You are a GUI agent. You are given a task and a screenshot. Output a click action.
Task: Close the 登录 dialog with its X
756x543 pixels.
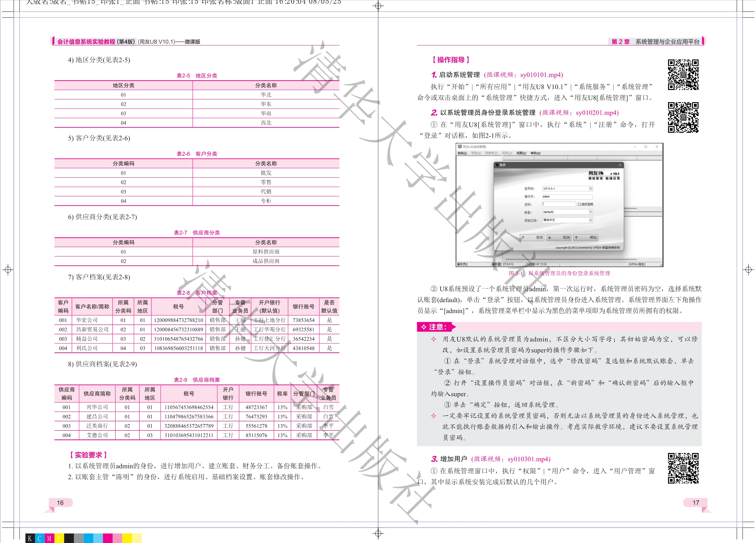click(620, 165)
